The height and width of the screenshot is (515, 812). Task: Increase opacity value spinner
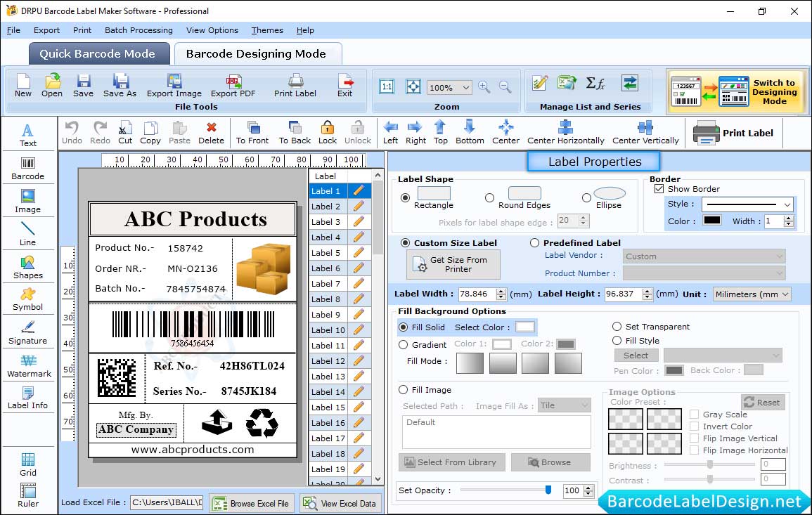pos(588,488)
